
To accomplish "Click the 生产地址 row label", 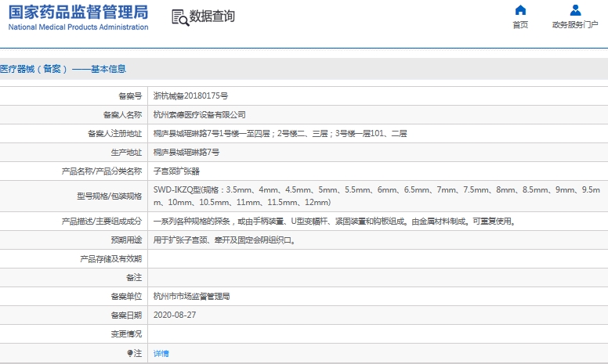I will (x=126, y=152).
